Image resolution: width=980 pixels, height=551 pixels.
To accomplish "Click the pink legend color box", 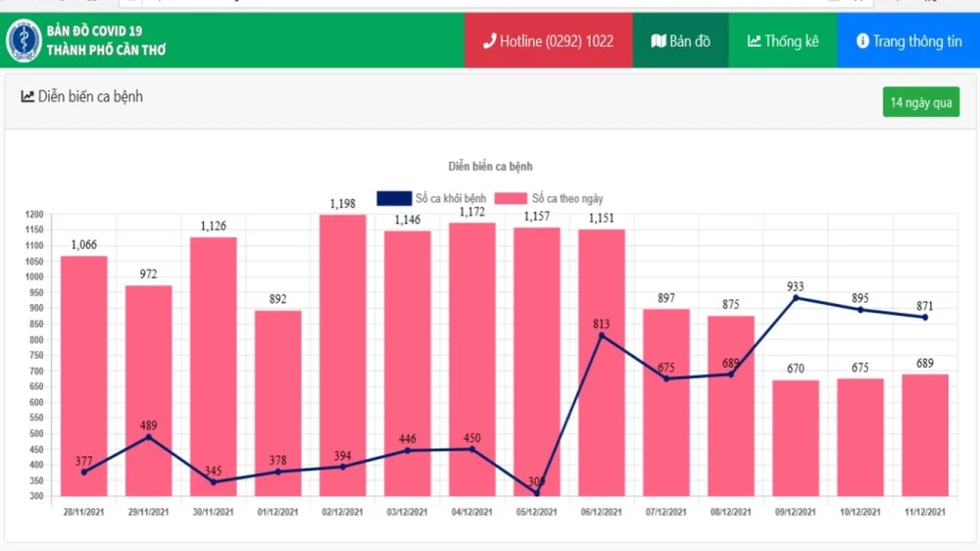I will tap(512, 198).
